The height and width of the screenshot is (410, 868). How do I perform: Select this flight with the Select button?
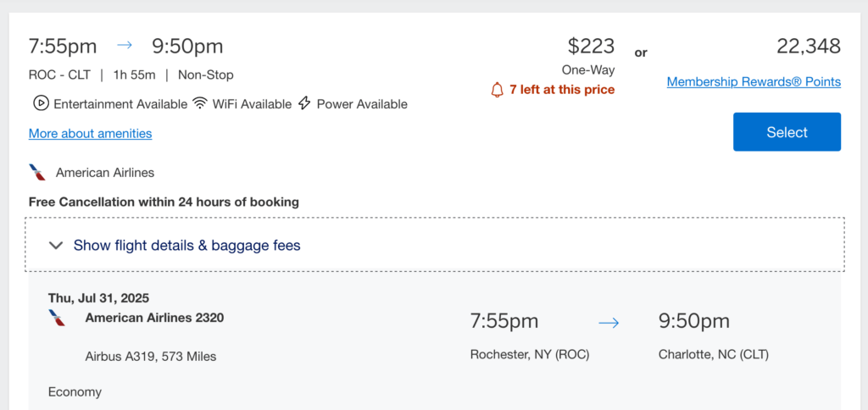point(787,132)
